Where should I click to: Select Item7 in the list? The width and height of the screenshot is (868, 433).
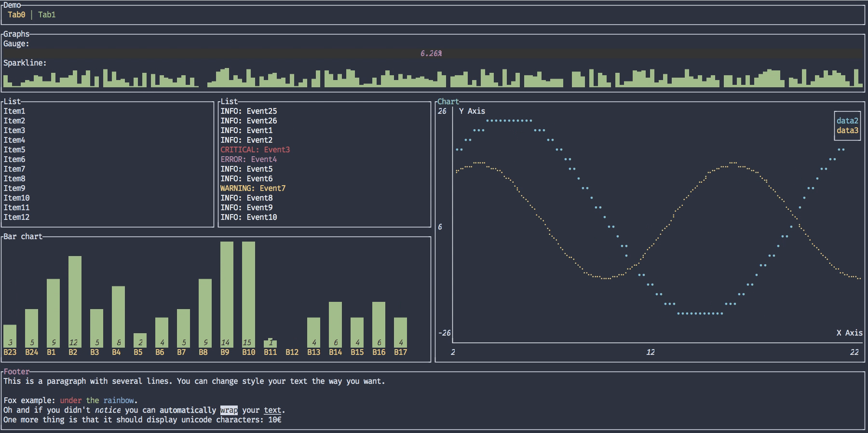tap(14, 169)
